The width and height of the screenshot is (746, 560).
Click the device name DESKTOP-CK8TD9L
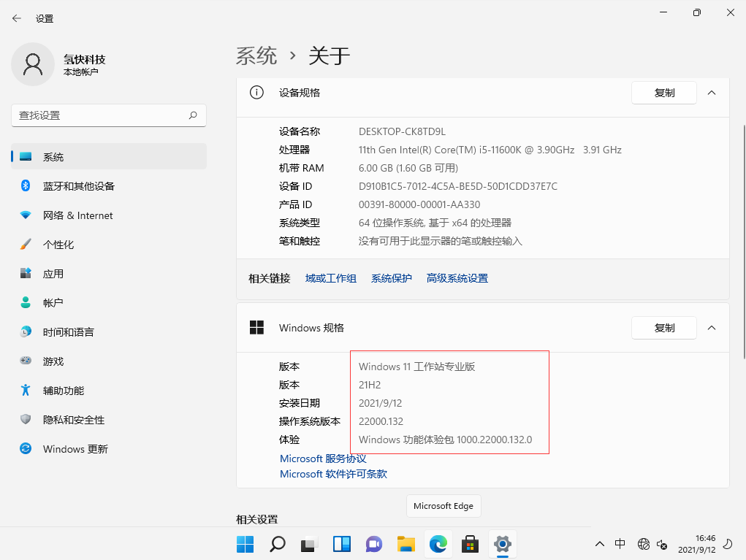(402, 131)
